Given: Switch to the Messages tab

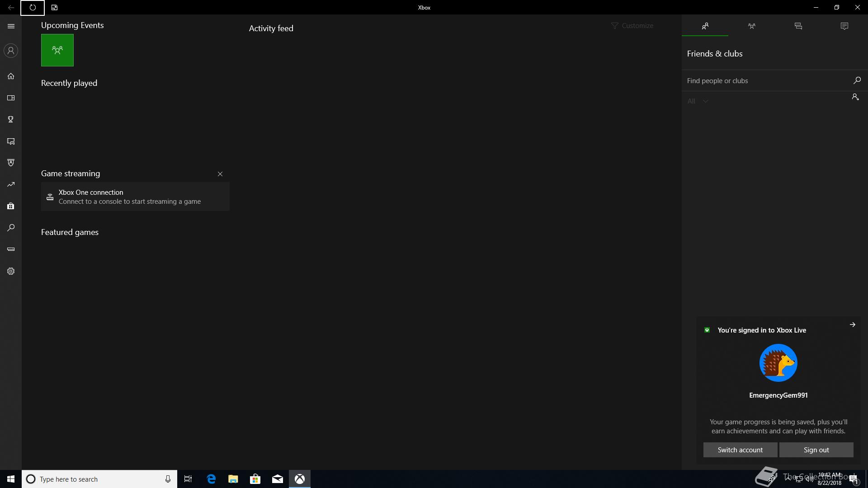Looking at the screenshot, I should [798, 26].
